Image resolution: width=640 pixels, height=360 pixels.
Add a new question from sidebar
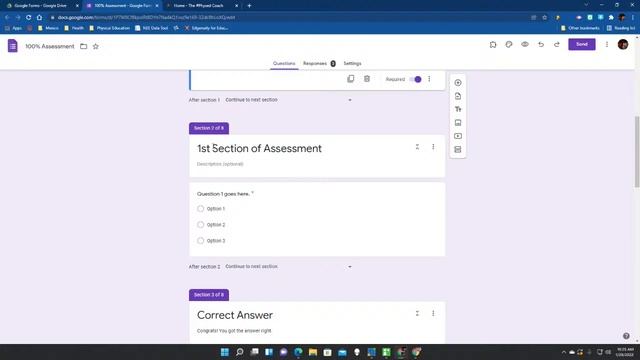[x=458, y=82]
